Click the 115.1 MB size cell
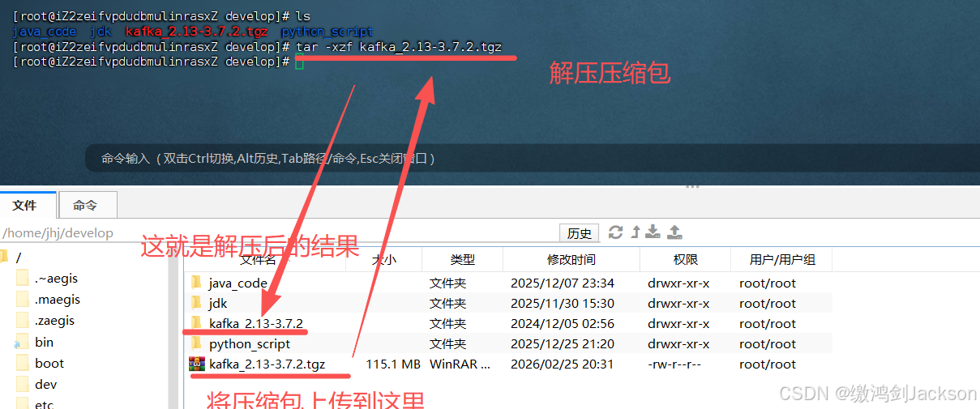This screenshot has height=409, width=980. (x=393, y=364)
